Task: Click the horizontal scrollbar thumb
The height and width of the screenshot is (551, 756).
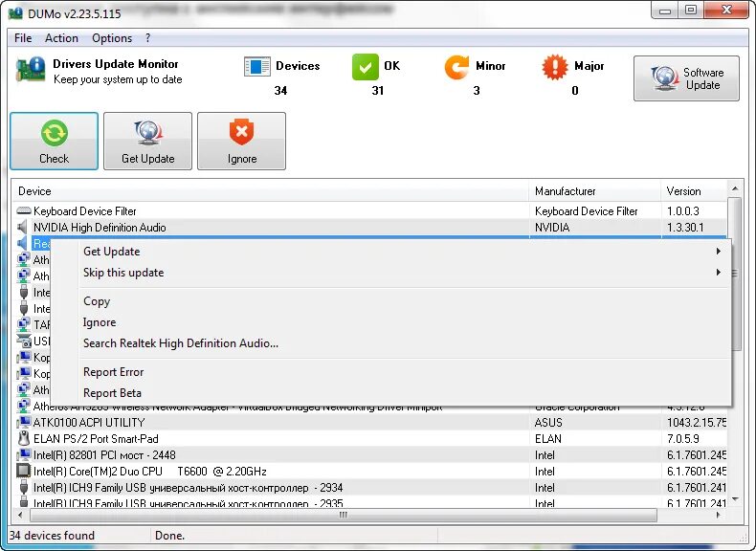Action: (344, 515)
